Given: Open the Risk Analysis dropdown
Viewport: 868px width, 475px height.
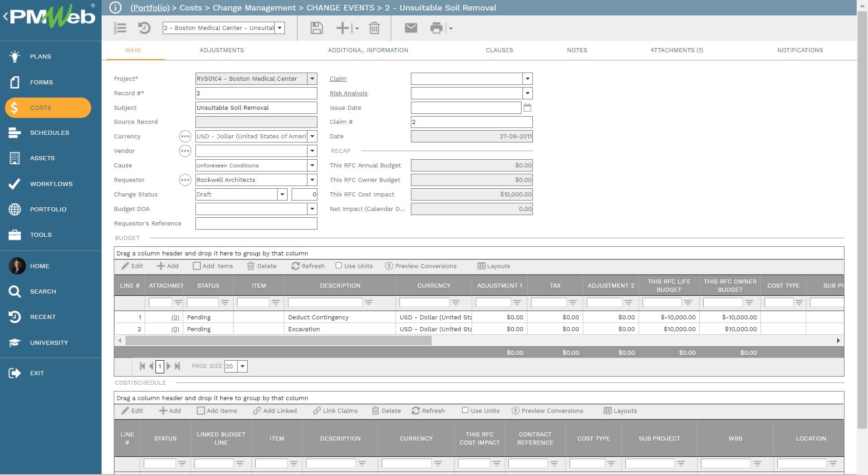Looking at the screenshot, I should click(527, 93).
